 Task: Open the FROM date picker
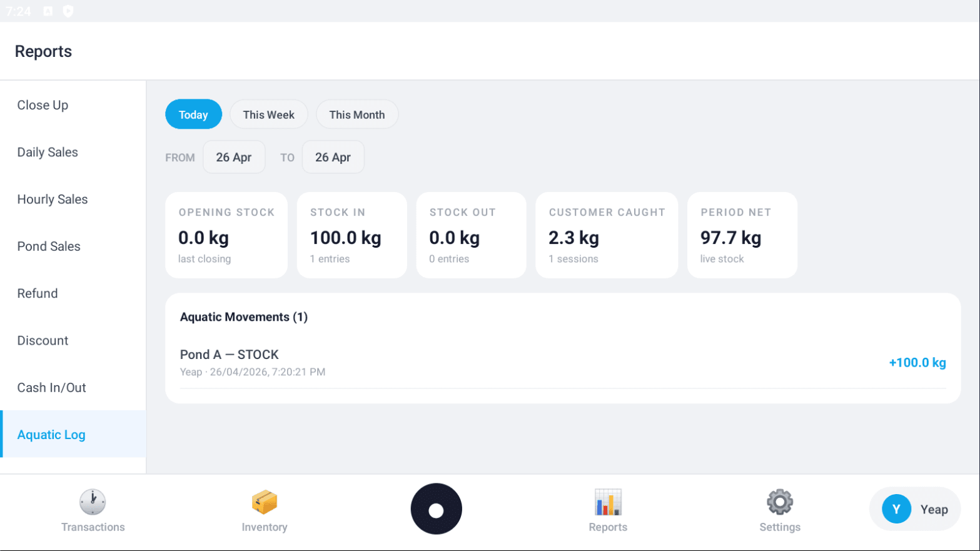click(x=234, y=157)
